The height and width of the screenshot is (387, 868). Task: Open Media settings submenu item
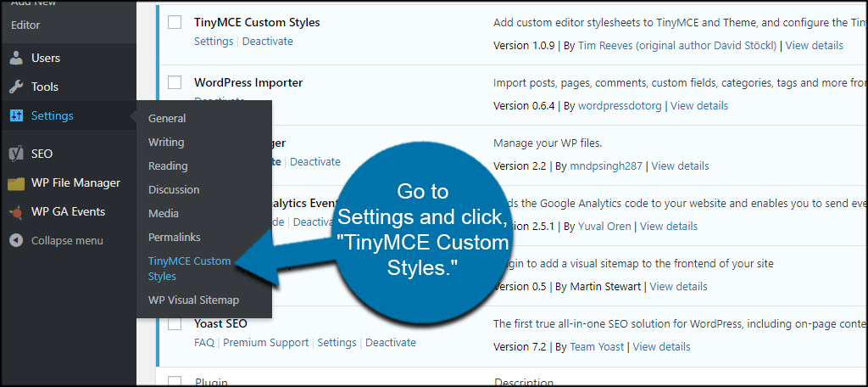(x=164, y=214)
